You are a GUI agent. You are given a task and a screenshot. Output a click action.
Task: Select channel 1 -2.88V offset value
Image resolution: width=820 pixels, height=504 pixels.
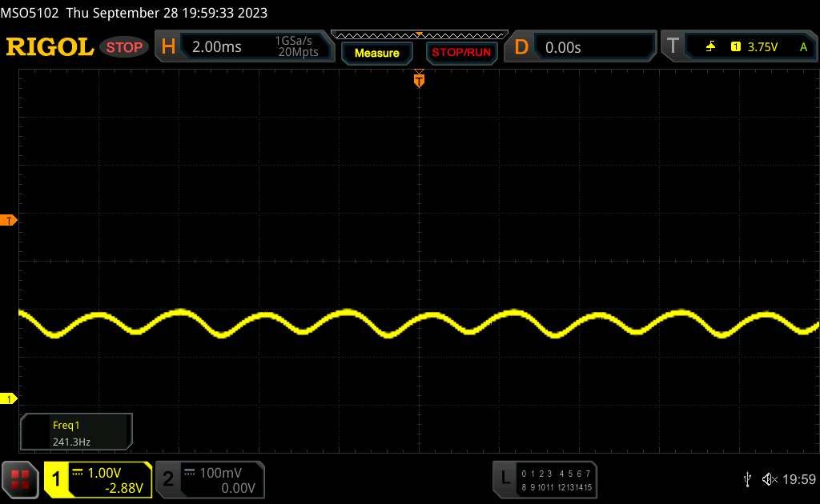[124, 488]
